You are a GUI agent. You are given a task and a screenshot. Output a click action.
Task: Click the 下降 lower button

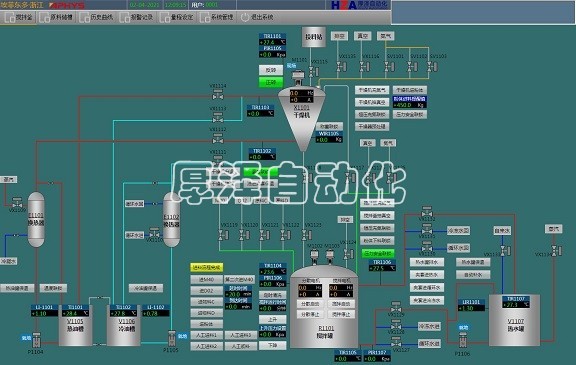click(x=272, y=345)
